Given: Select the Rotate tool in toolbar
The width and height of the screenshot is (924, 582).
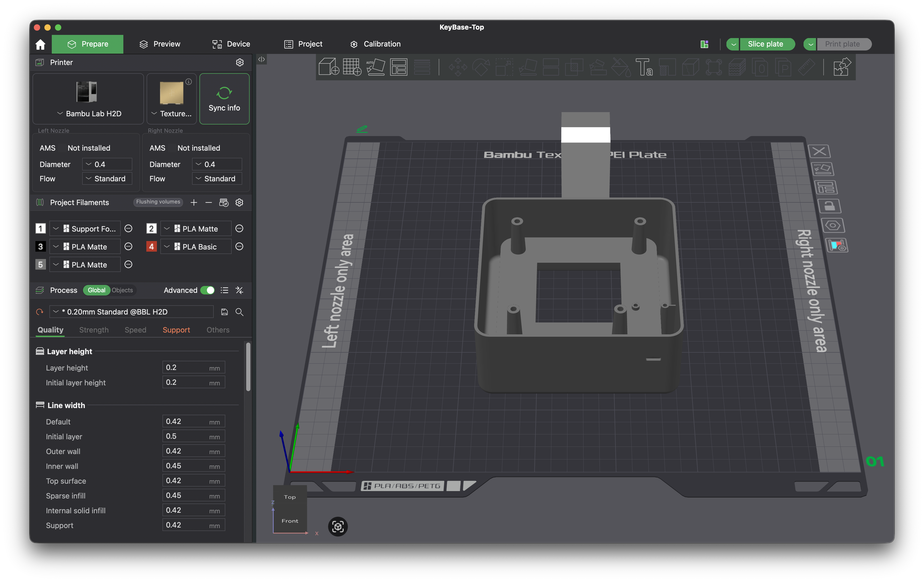Looking at the screenshot, I should [481, 67].
